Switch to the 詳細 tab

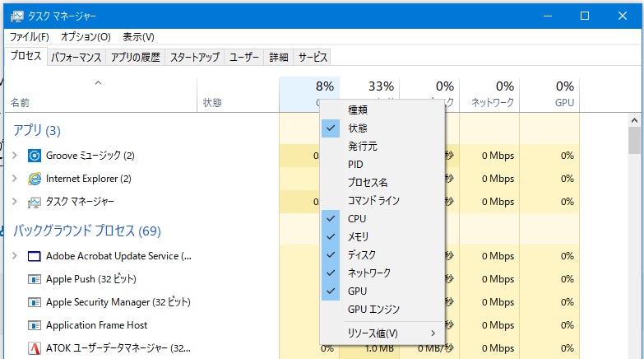[x=279, y=57]
